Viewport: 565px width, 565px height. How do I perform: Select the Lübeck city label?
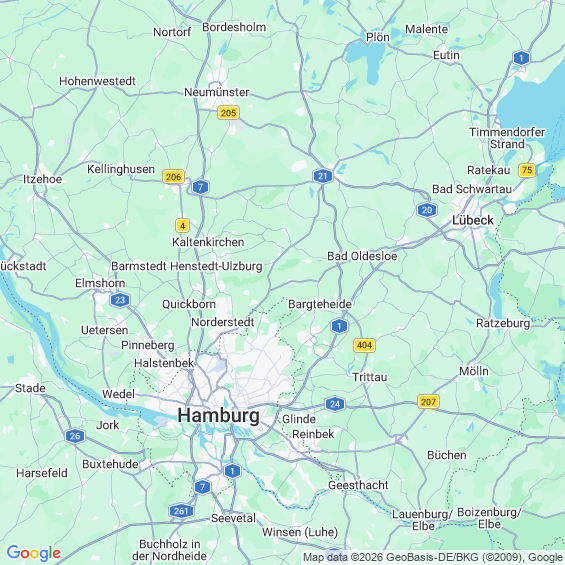pos(473,220)
